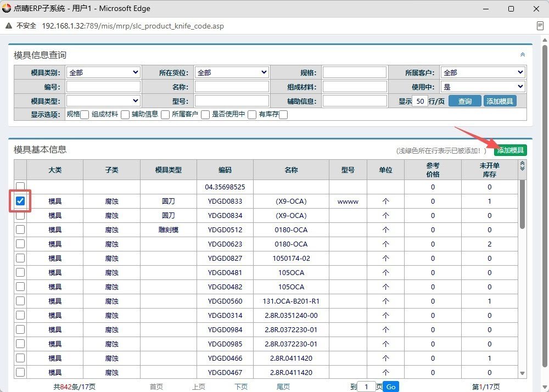Enable the 有库存 display option checkbox
The image size is (549, 392).
[x=283, y=115]
